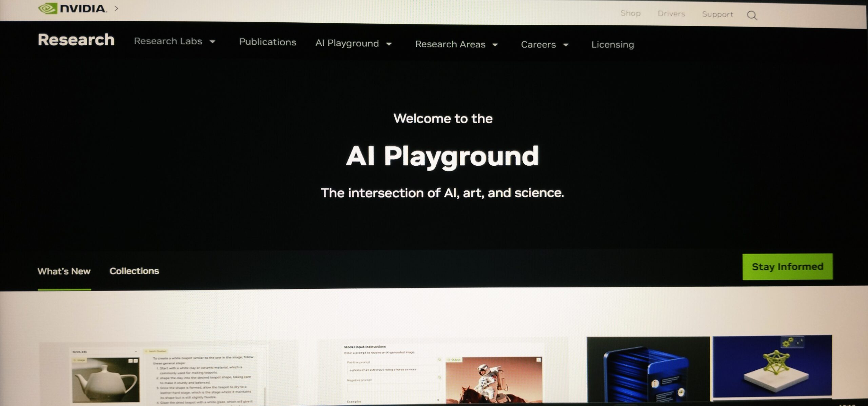
Task: Select the What's New tab
Action: 64,271
